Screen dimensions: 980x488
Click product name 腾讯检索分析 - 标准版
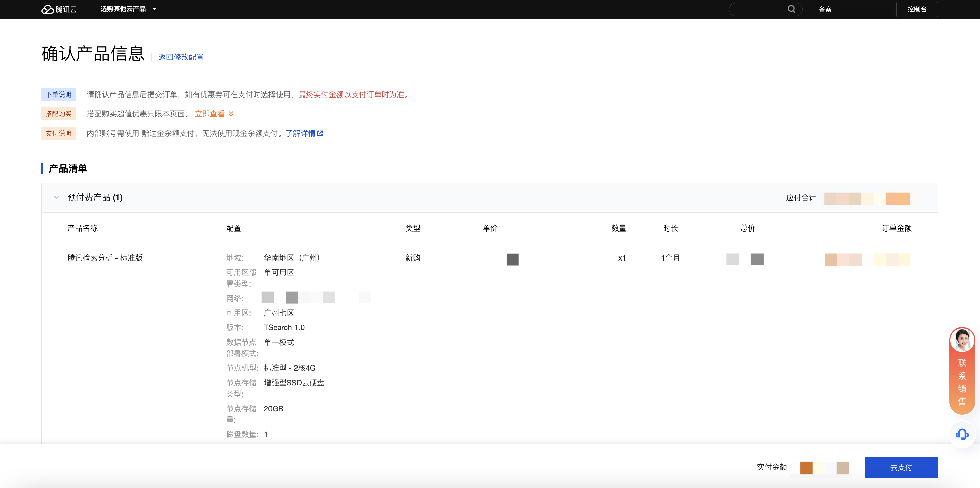coord(105,258)
